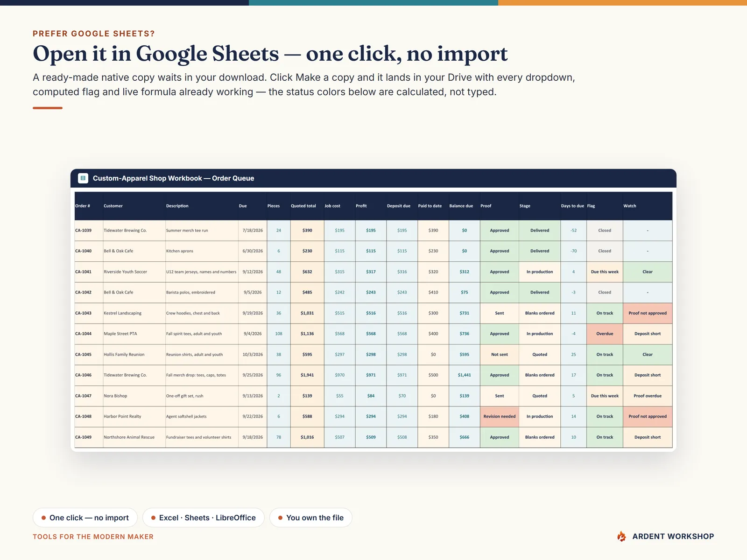Click balance due $1,441
The height and width of the screenshot is (560, 747).
[465, 375]
